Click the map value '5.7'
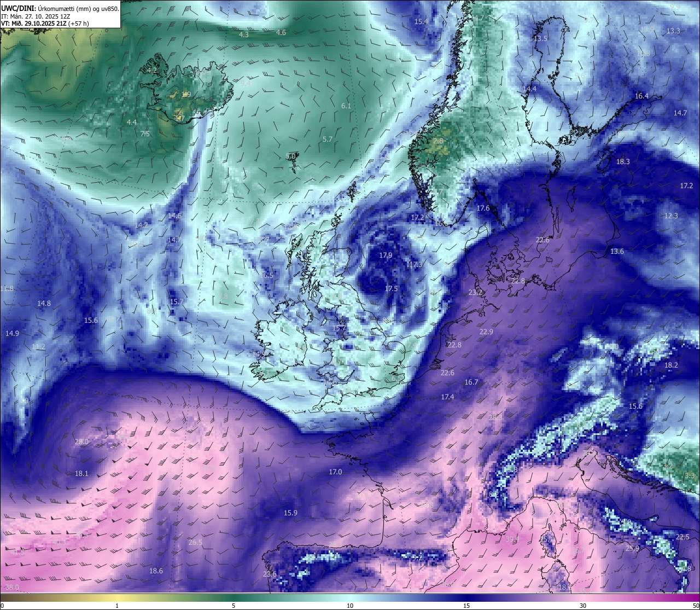 [328, 140]
